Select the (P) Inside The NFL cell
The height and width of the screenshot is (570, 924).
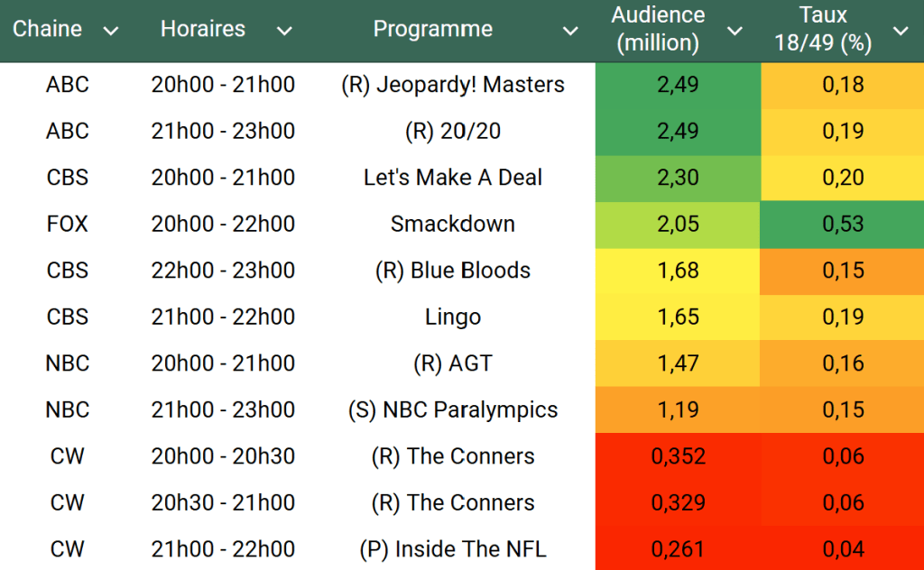coord(453,548)
